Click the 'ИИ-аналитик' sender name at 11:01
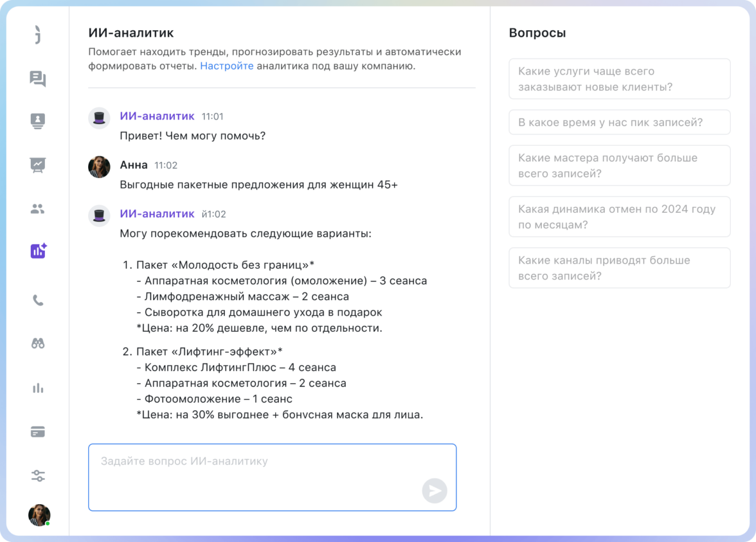This screenshot has width=756, height=542. (157, 116)
